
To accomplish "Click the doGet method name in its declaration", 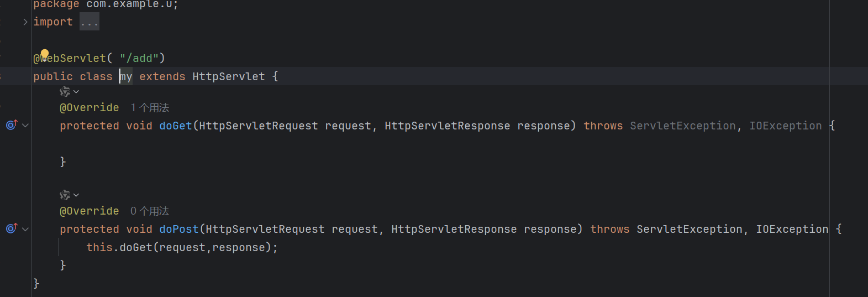I will pyautogui.click(x=175, y=126).
